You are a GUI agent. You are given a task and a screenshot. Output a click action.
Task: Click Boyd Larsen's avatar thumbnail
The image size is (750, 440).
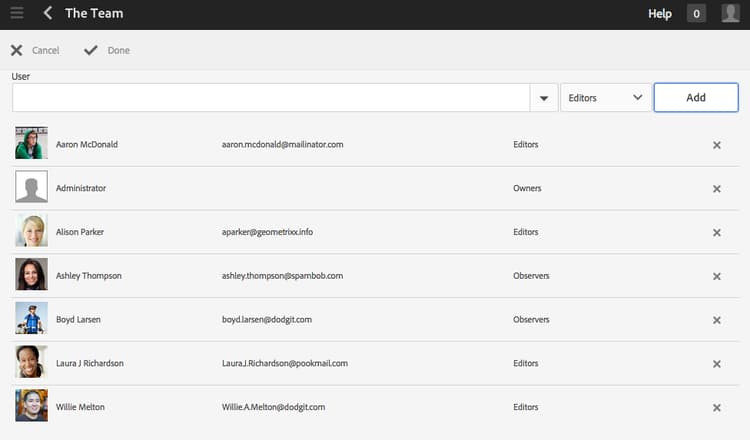(x=31, y=319)
